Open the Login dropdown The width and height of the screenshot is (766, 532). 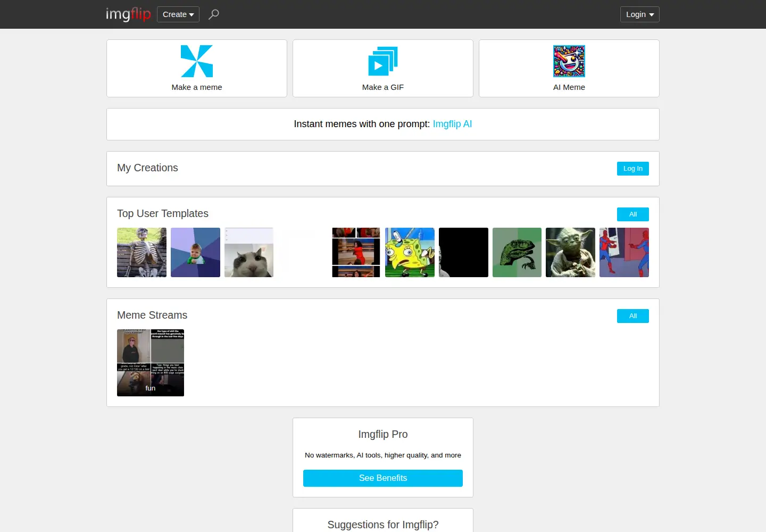click(640, 14)
